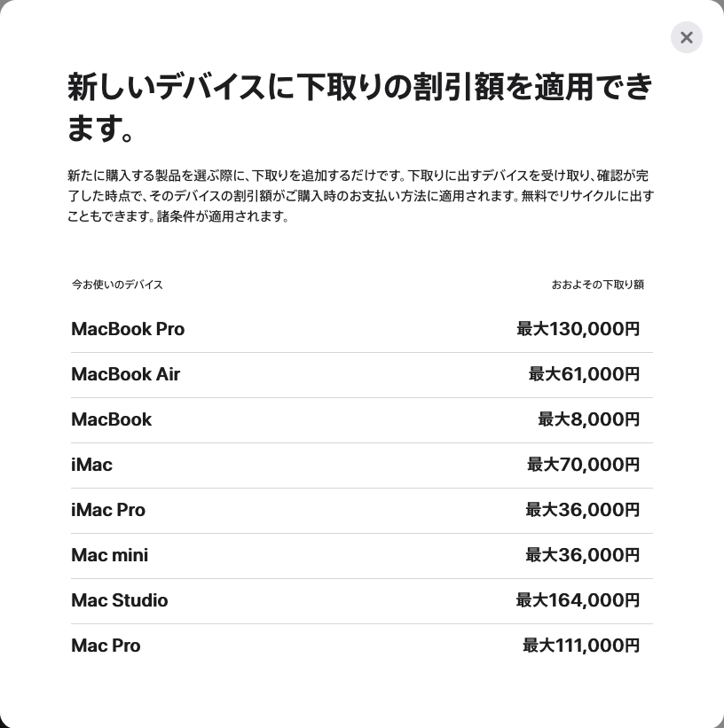Click the 最大130,000円 trade-in value

pos(578,329)
